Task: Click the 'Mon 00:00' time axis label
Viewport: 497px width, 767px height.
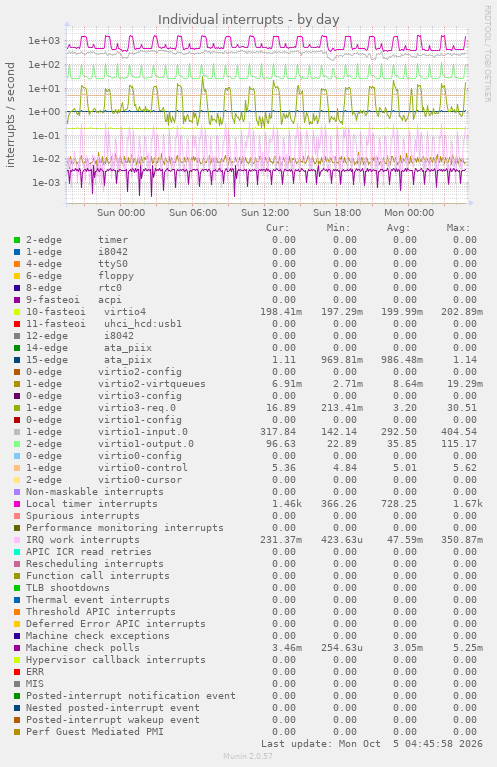Action: [409, 213]
